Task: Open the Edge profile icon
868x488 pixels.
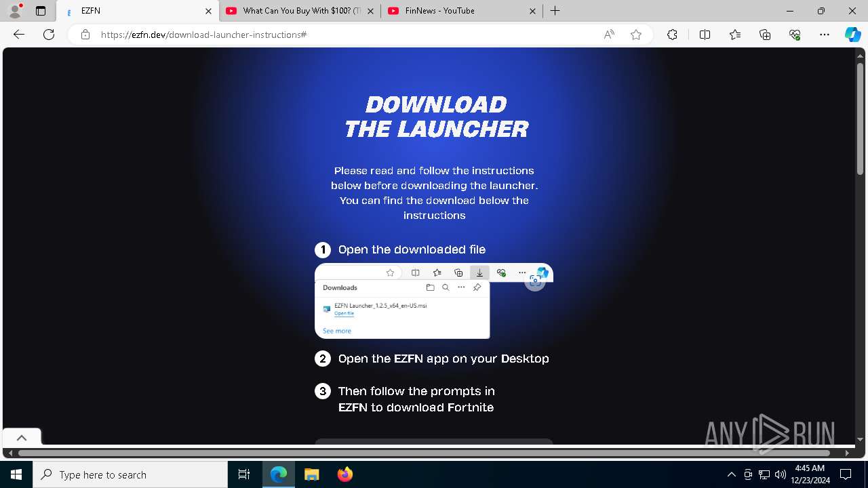Action: (15, 11)
